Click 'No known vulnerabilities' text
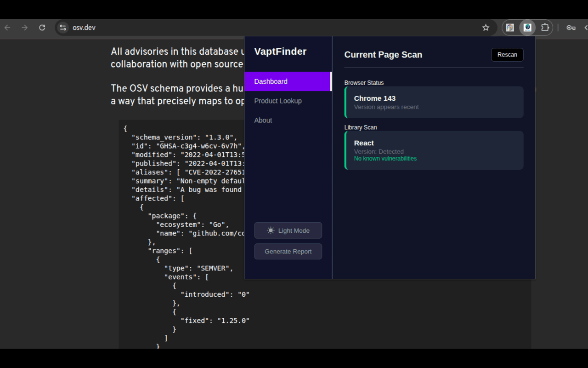Viewport: 588px width, 368px height. click(x=385, y=159)
